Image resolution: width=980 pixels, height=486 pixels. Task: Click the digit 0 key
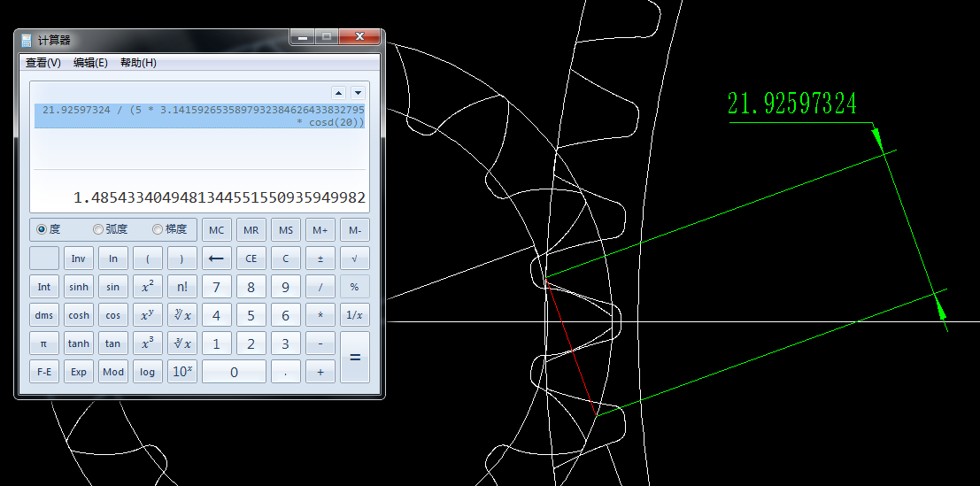(234, 372)
